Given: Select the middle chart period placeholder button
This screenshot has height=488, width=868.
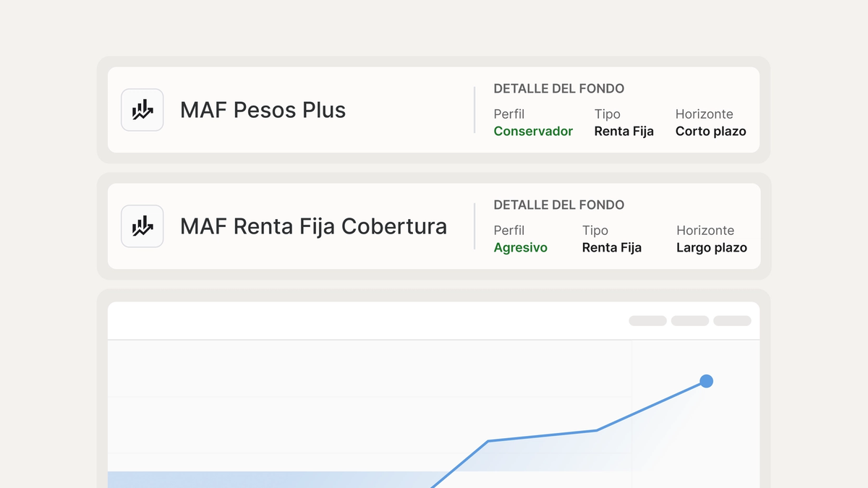Looking at the screenshot, I should (690, 321).
